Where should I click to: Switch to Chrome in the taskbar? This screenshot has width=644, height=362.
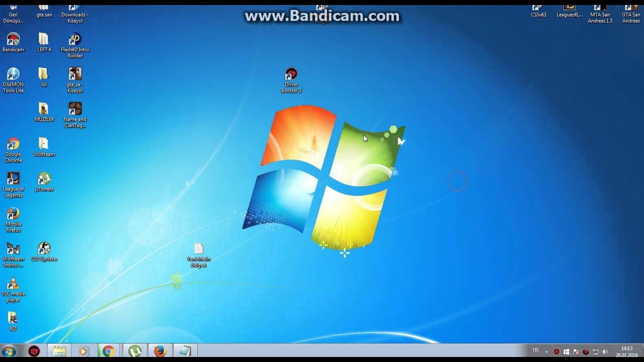click(109, 351)
